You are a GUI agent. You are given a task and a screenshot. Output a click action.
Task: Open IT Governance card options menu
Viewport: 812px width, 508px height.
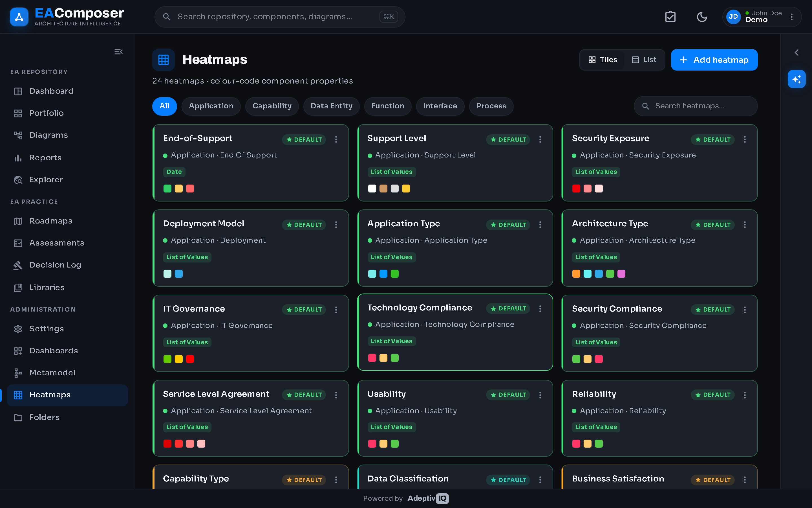point(336,310)
